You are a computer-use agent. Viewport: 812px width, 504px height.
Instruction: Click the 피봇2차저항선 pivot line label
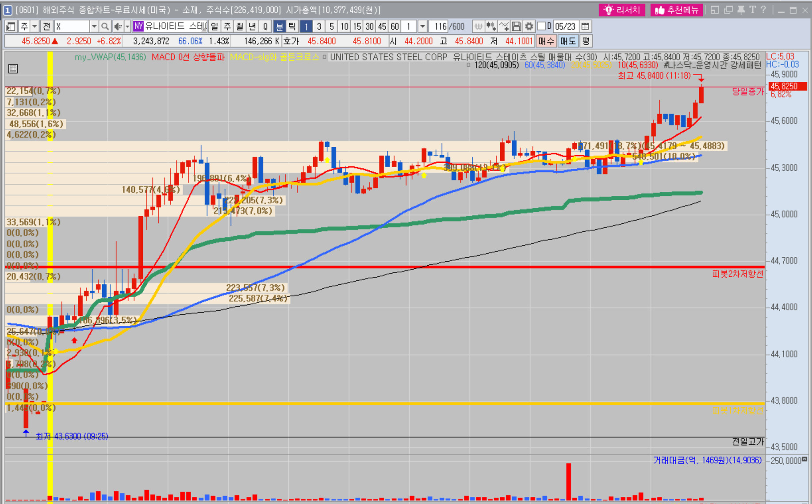738,274
